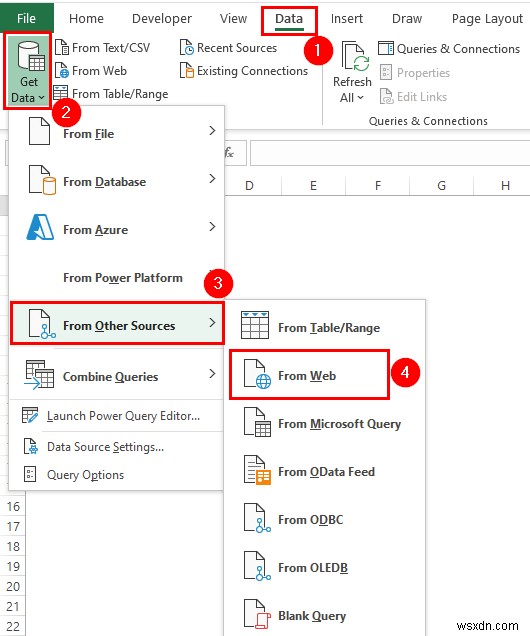Select column D header
The width and height of the screenshot is (530, 636).
coord(249,186)
